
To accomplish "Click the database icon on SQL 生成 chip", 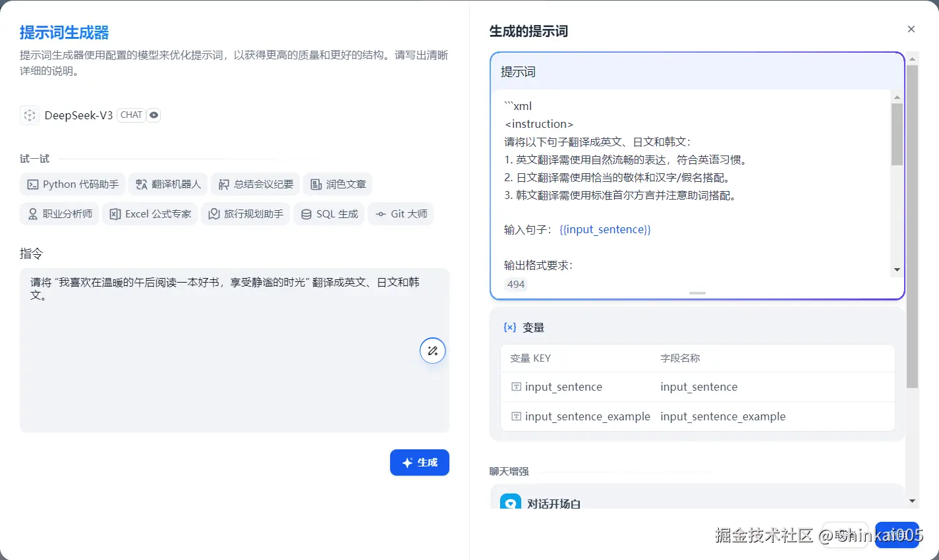I will (305, 213).
